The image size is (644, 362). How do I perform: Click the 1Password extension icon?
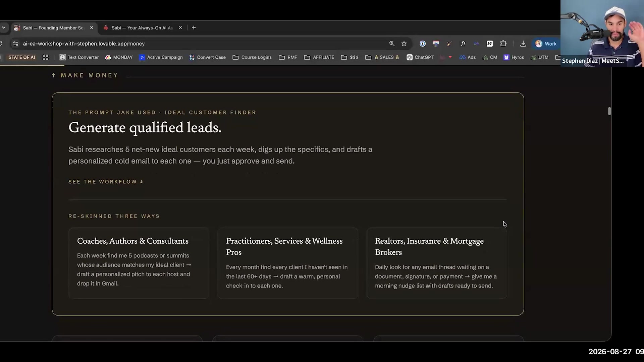coord(423,44)
